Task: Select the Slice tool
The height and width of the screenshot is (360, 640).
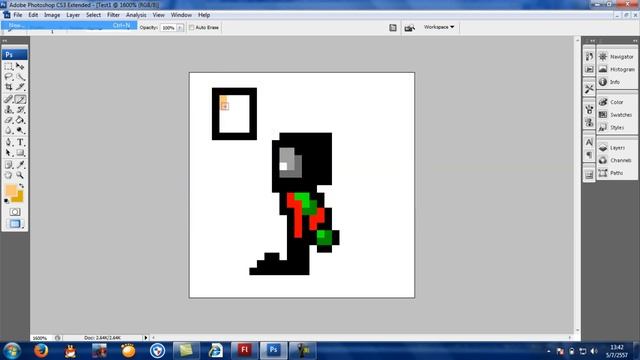Action: tap(20, 87)
